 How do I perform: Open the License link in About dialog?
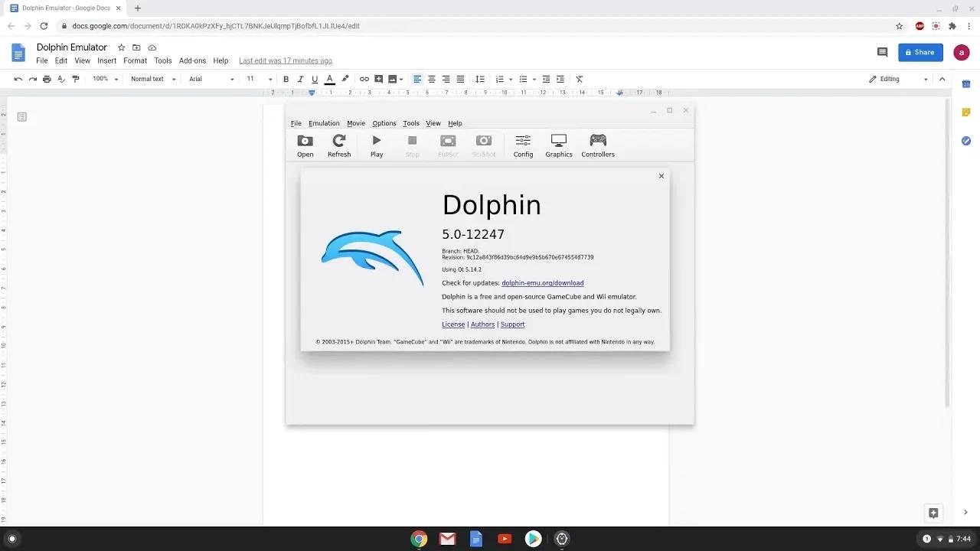pos(453,324)
